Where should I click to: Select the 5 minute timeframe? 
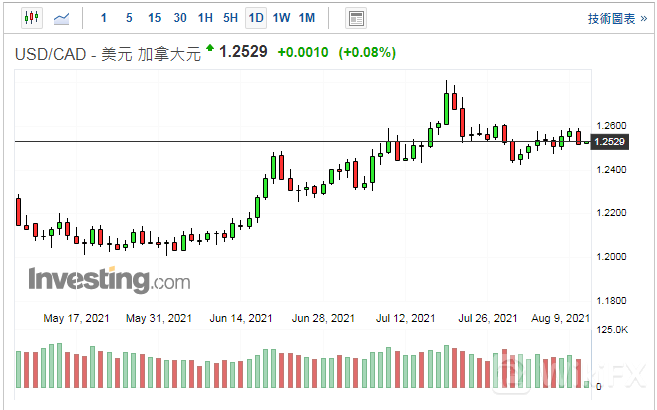(x=128, y=18)
